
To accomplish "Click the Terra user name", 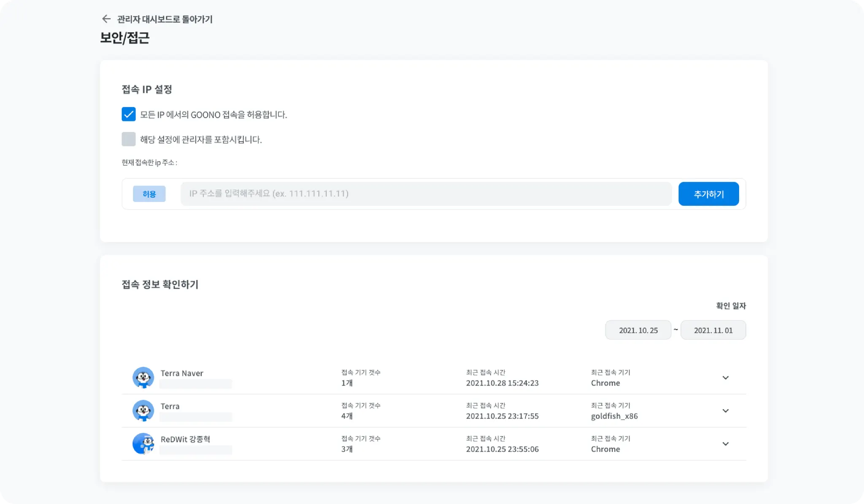I will (x=170, y=406).
